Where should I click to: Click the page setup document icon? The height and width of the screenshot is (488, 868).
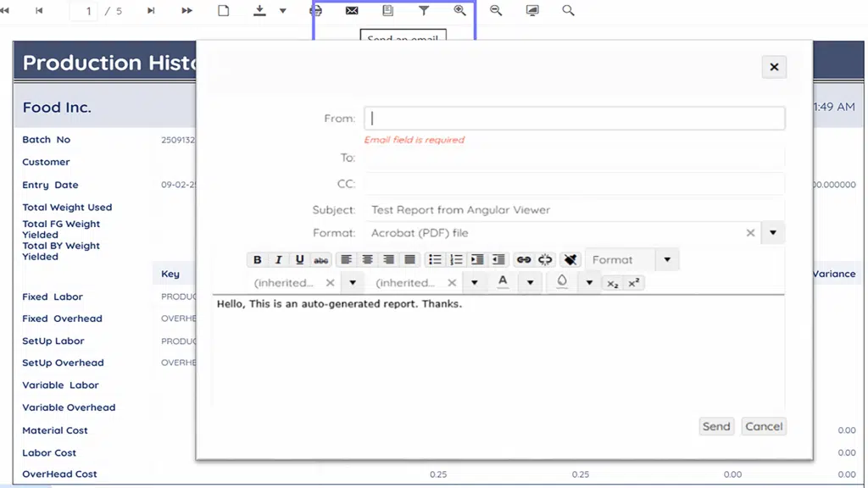224,10
